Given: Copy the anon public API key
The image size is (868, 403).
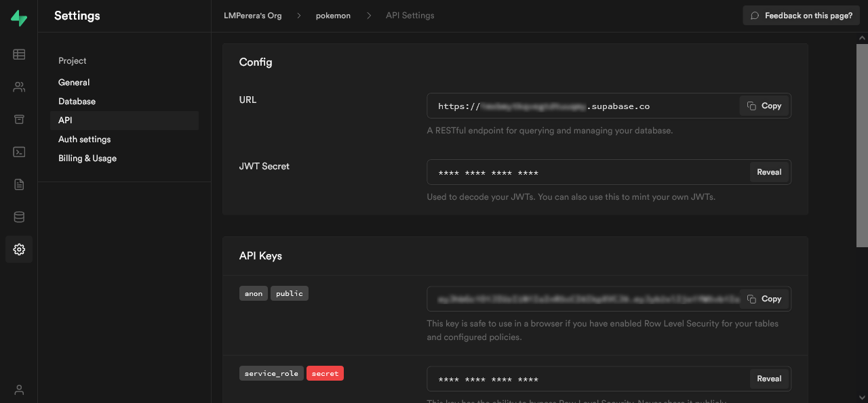Looking at the screenshot, I should pyautogui.click(x=764, y=299).
